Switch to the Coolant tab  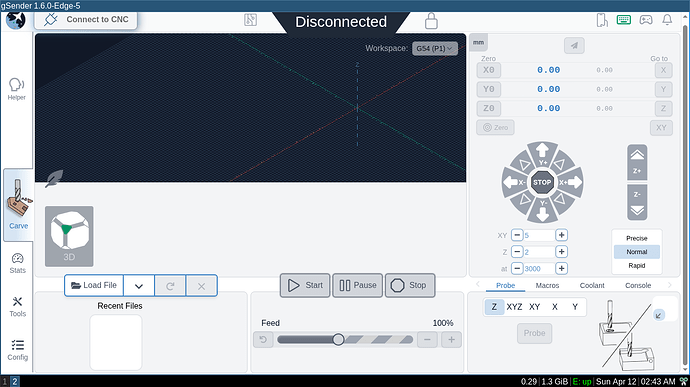pos(592,285)
